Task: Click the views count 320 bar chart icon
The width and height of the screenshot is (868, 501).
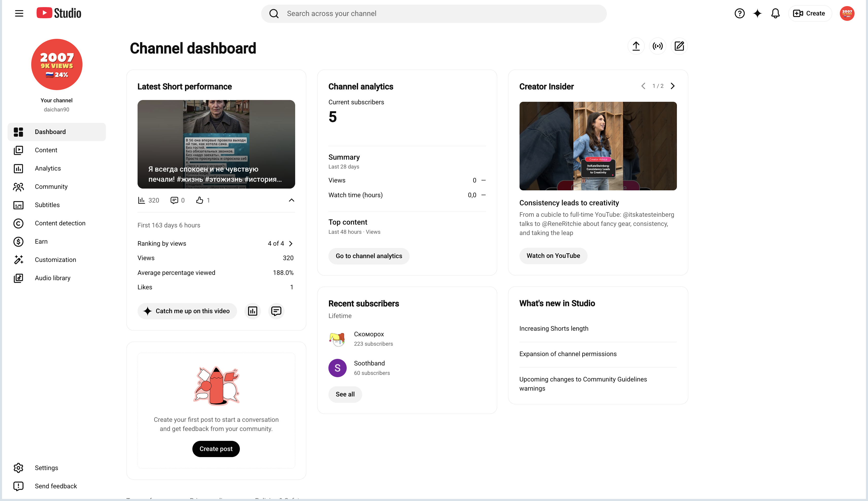Action: tap(141, 200)
